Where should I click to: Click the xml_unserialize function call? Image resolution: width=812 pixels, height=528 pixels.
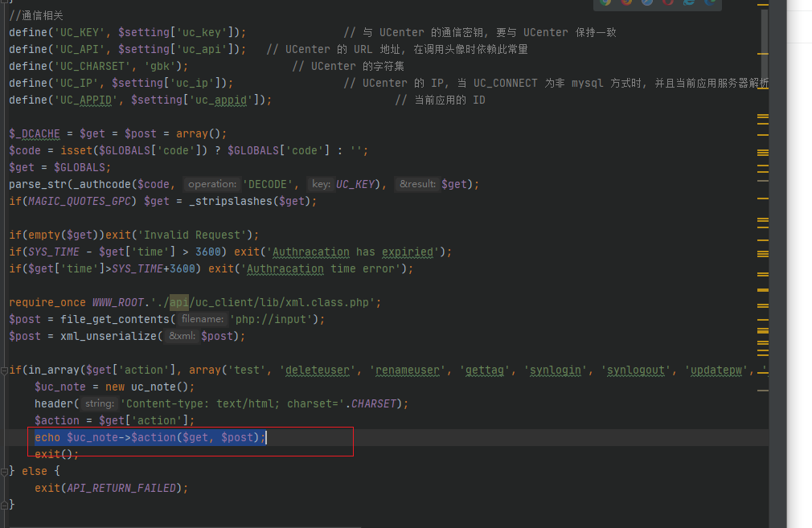pyautogui.click(x=109, y=336)
